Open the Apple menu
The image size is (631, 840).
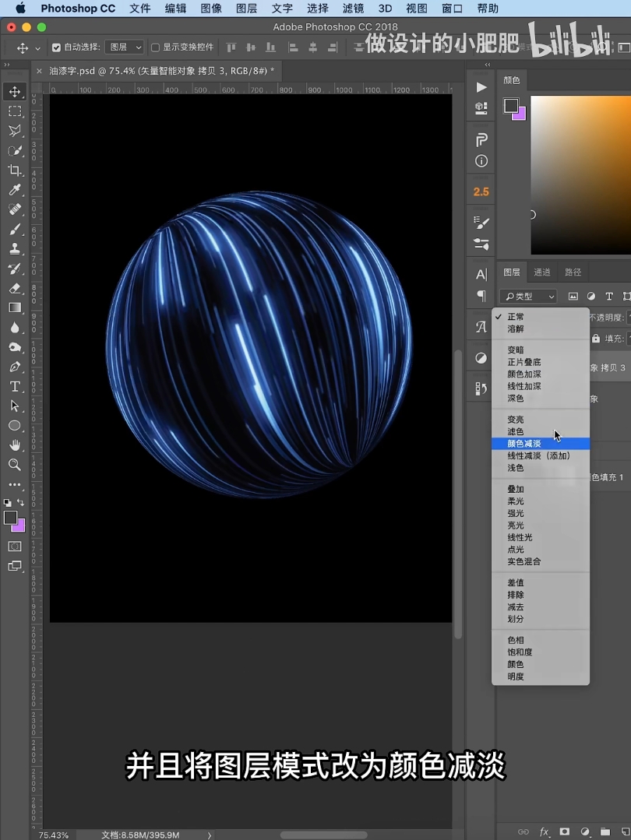click(20, 8)
